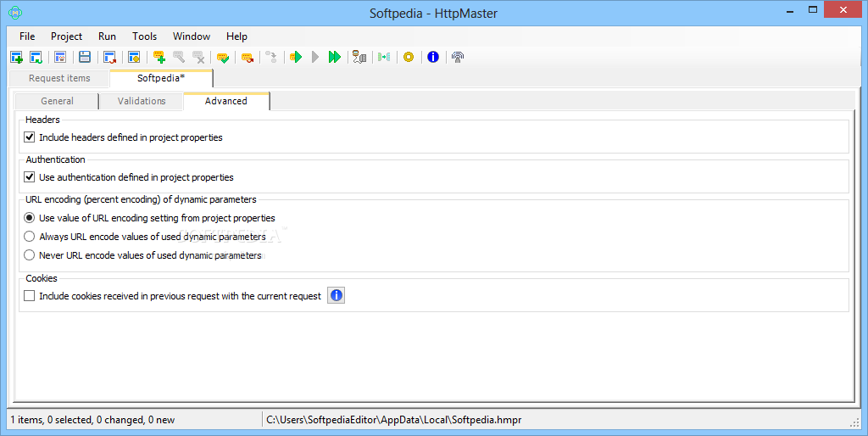The image size is (868, 436).
Task: Maximize the HttpMaster window
Action: [x=813, y=10]
